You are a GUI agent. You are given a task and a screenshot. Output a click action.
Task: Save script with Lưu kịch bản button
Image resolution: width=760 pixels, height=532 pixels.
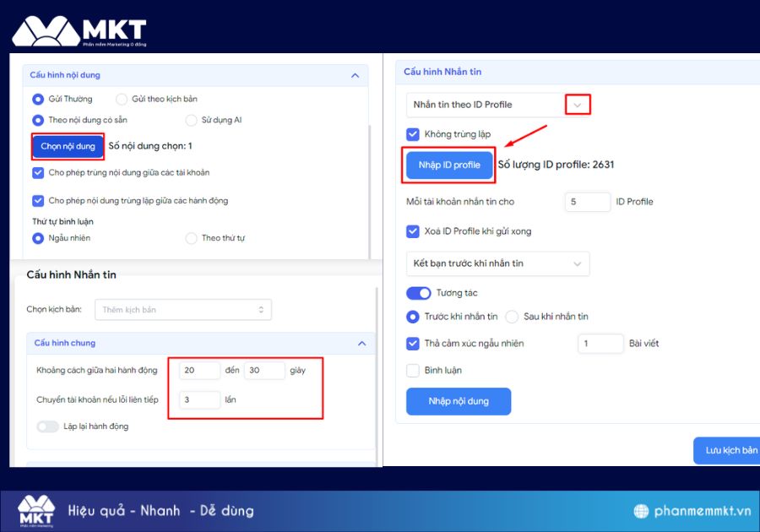click(730, 450)
